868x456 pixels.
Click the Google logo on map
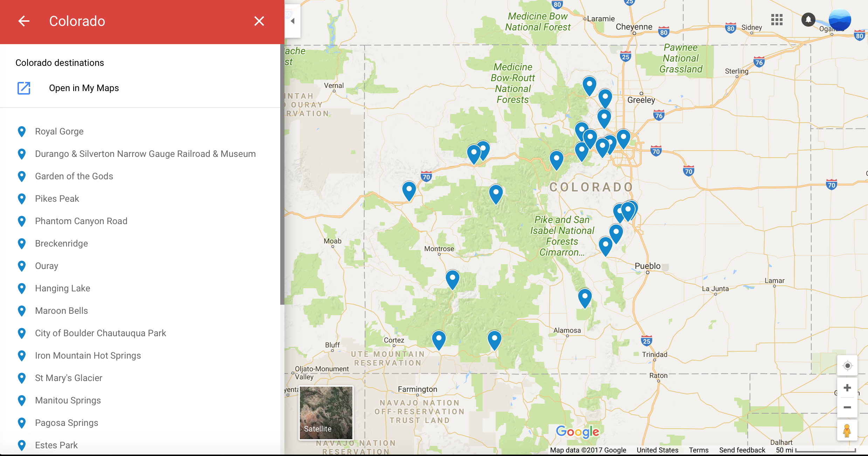point(578,432)
